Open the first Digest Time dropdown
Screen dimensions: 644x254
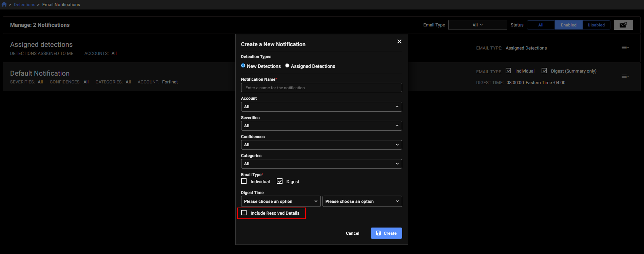coord(280,201)
